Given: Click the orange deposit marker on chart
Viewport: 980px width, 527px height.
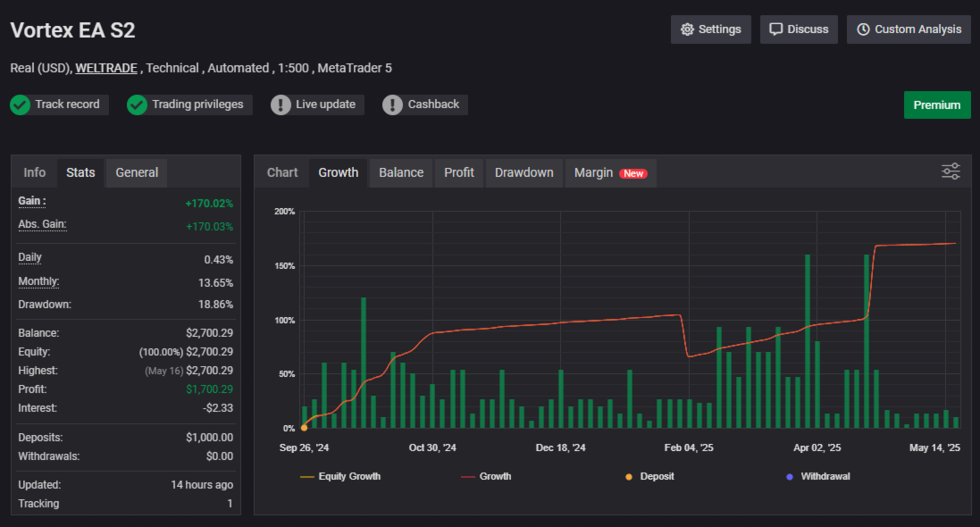Looking at the screenshot, I should 305,428.
